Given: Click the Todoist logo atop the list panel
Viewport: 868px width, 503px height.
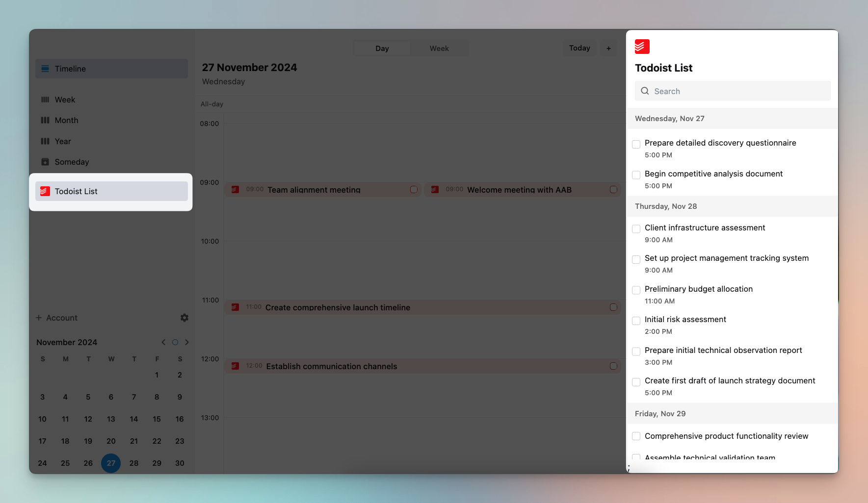Looking at the screenshot, I should coord(642,47).
